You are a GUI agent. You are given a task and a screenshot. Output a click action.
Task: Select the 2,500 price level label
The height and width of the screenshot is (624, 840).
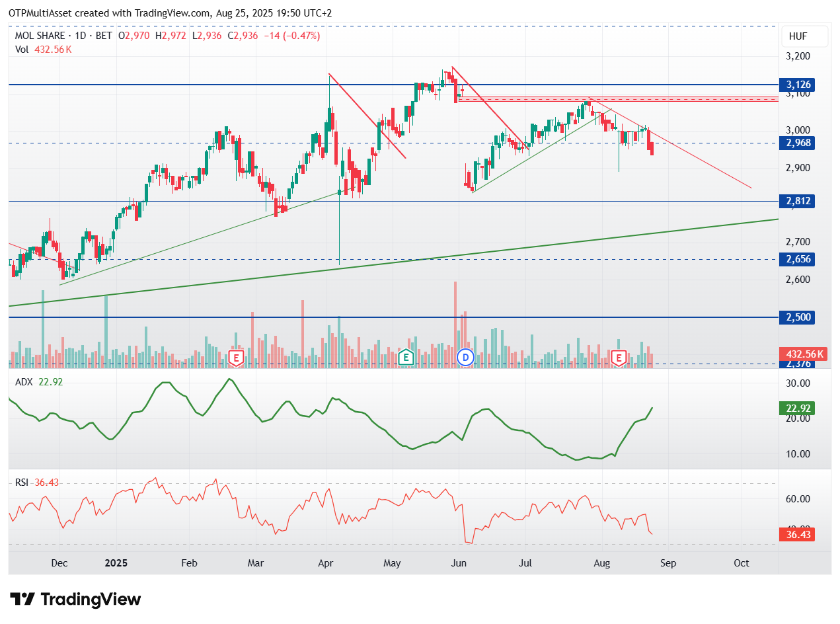[x=796, y=317]
